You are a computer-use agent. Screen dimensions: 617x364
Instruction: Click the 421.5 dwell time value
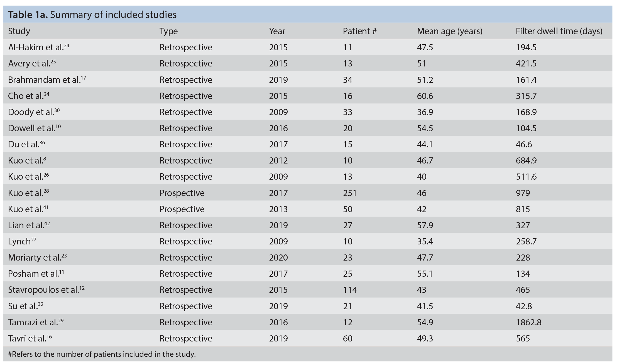tap(526, 63)
